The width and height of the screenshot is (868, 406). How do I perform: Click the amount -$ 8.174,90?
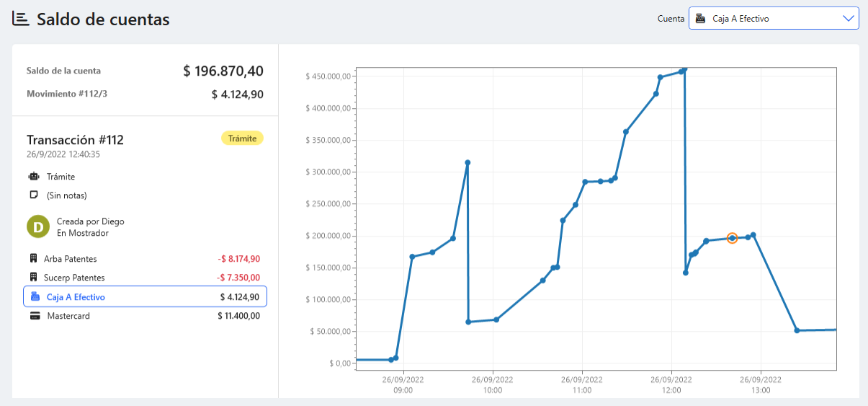(x=238, y=259)
